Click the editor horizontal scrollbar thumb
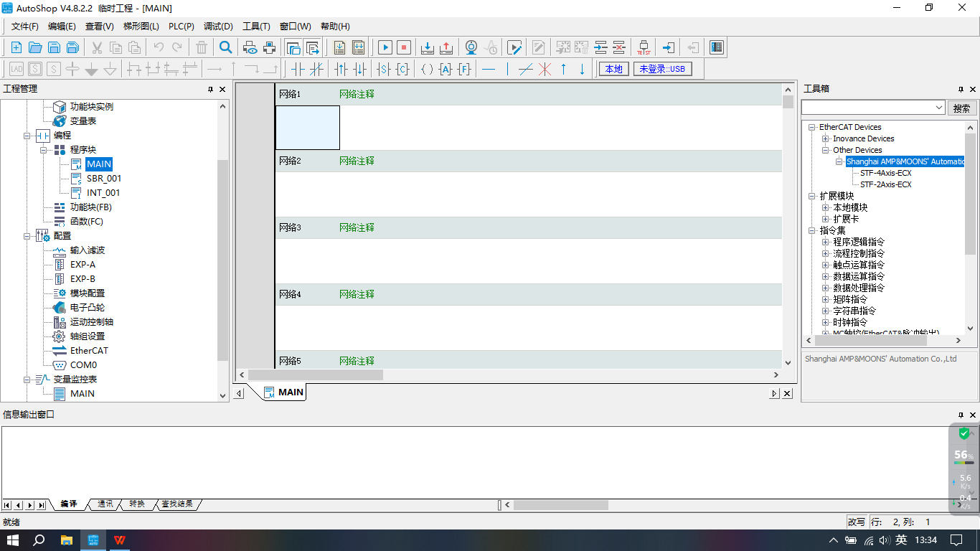This screenshot has width=980, height=551. [x=316, y=375]
